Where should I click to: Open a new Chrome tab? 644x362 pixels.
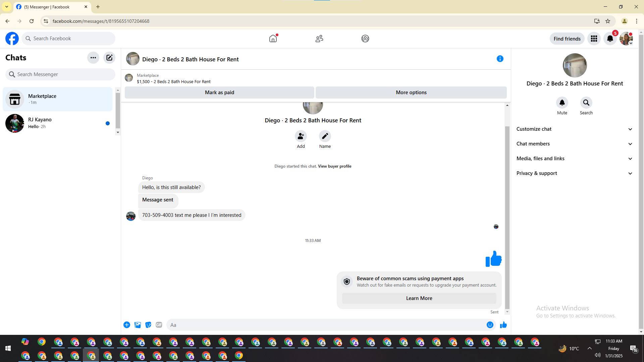click(98, 7)
